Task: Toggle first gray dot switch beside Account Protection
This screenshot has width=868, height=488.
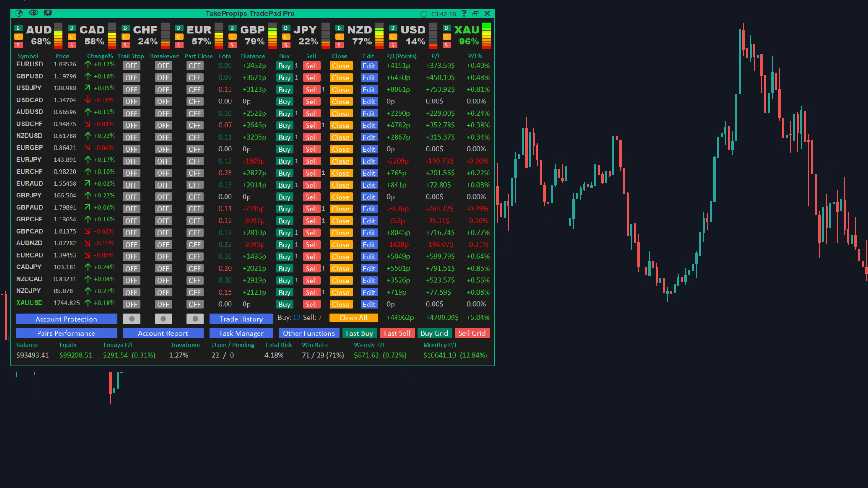Action: click(132, 319)
